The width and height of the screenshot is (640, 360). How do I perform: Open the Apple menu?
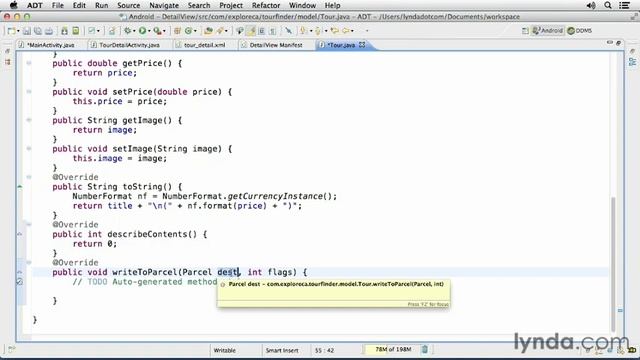13,5
